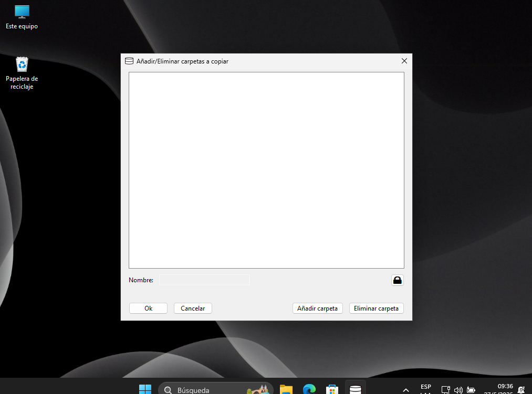This screenshot has width=532, height=394.
Task: Click the empty folder list area
Action: 266,171
